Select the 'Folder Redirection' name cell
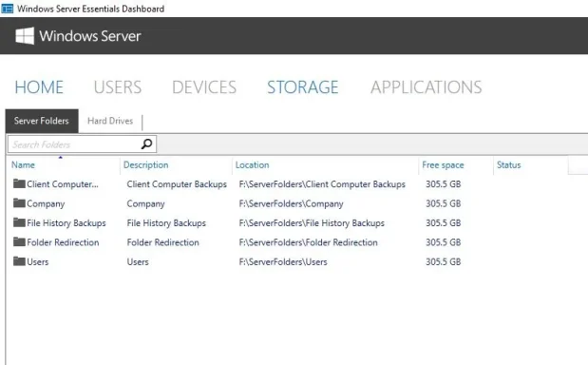588x365 pixels. [x=63, y=242]
